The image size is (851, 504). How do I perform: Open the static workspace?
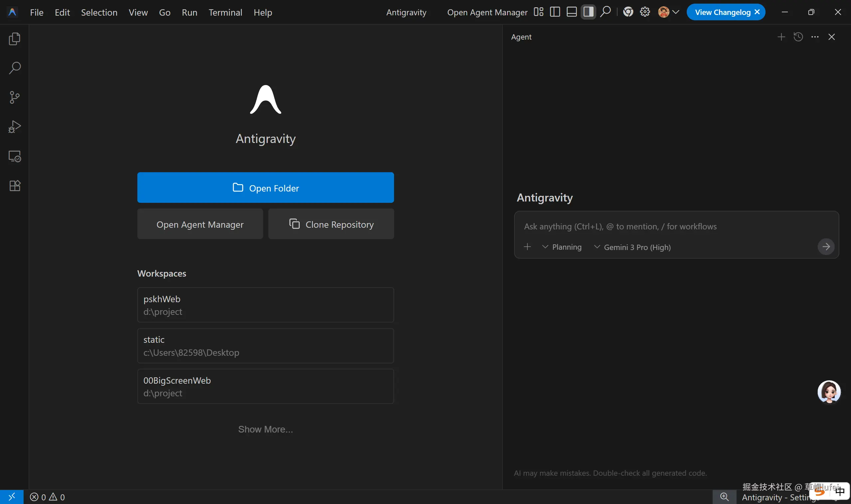(x=266, y=346)
